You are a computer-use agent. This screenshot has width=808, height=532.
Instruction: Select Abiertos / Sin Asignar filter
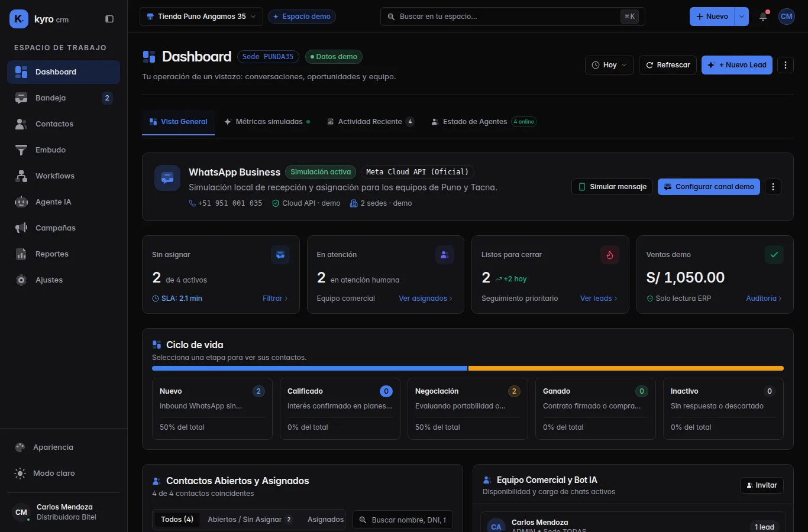[250, 520]
